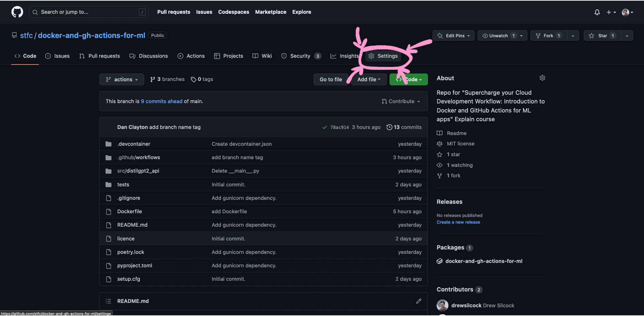Open the docker-and-gh-actions-for-ml package icon
This screenshot has height=316, width=644.
pos(439,261)
